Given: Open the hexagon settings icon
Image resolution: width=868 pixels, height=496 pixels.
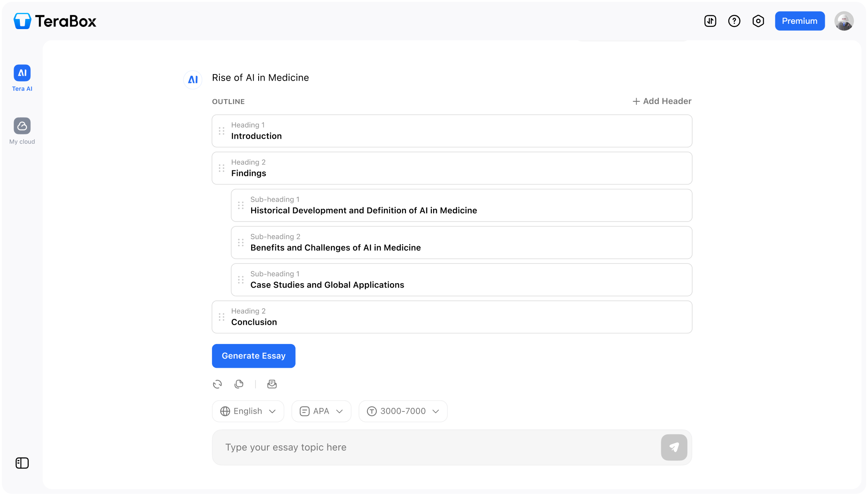Looking at the screenshot, I should [x=758, y=21].
